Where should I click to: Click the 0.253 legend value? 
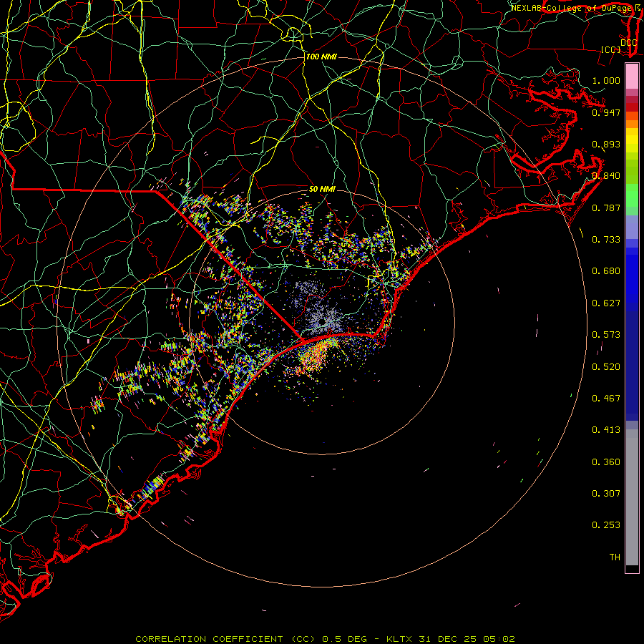[606, 525]
